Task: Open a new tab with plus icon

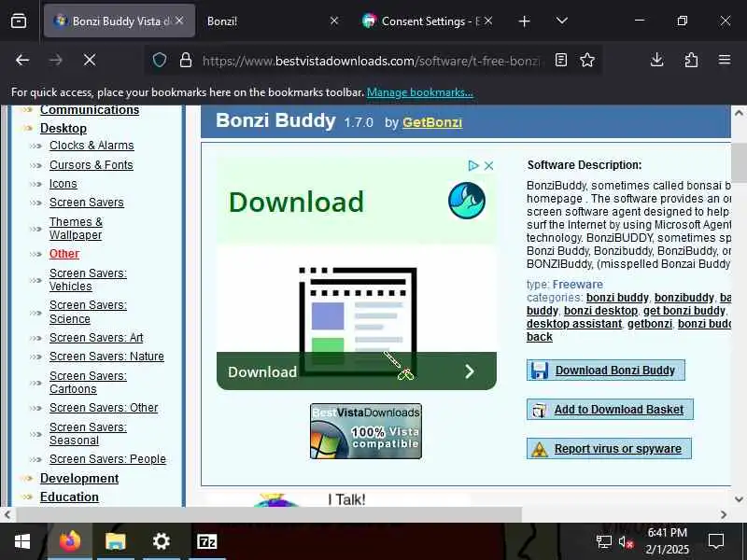Action: click(x=524, y=21)
